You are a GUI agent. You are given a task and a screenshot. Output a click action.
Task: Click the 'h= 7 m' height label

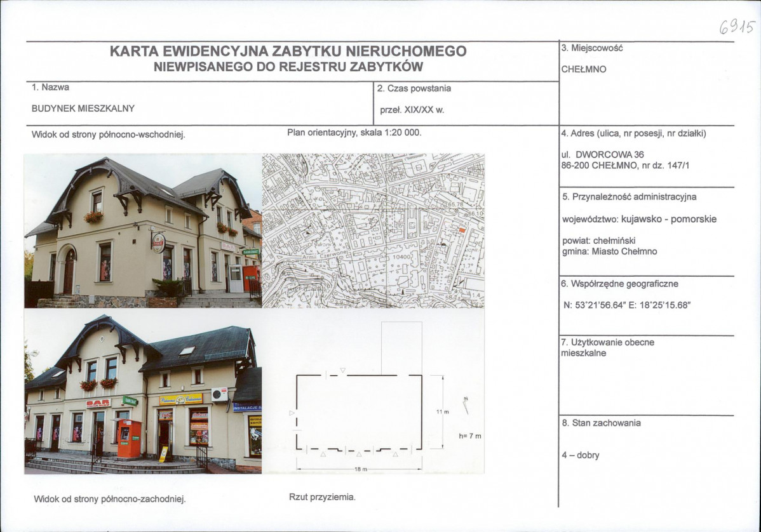click(470, 436)
